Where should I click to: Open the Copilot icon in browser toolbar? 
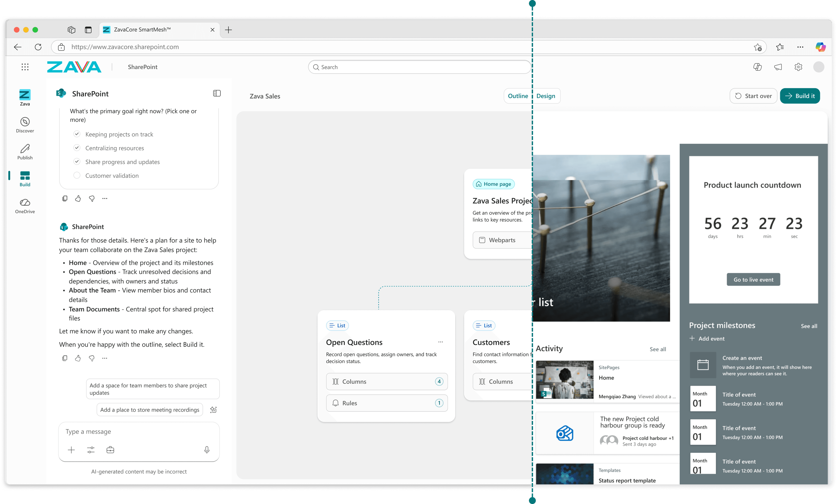tap(820, 47)
